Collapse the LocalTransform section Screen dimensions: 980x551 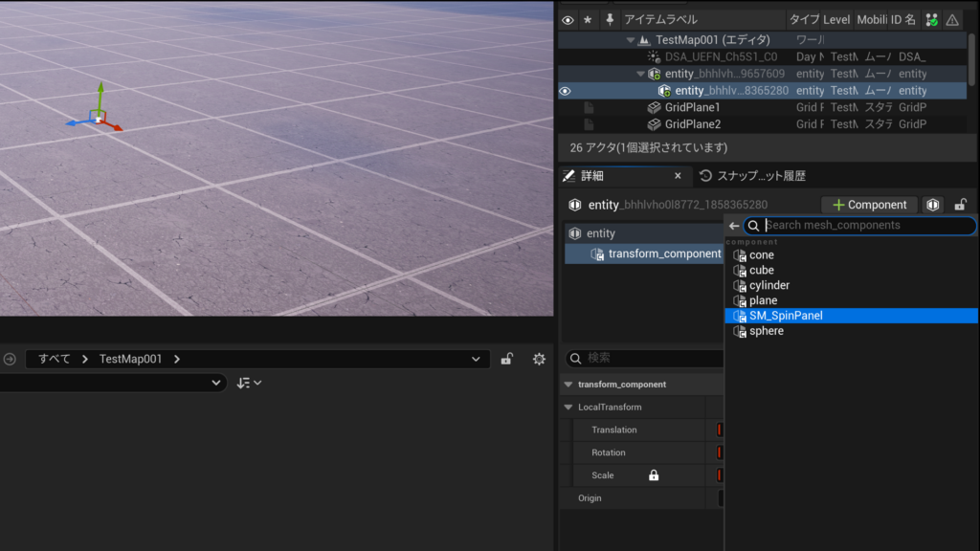pos(568,408)
